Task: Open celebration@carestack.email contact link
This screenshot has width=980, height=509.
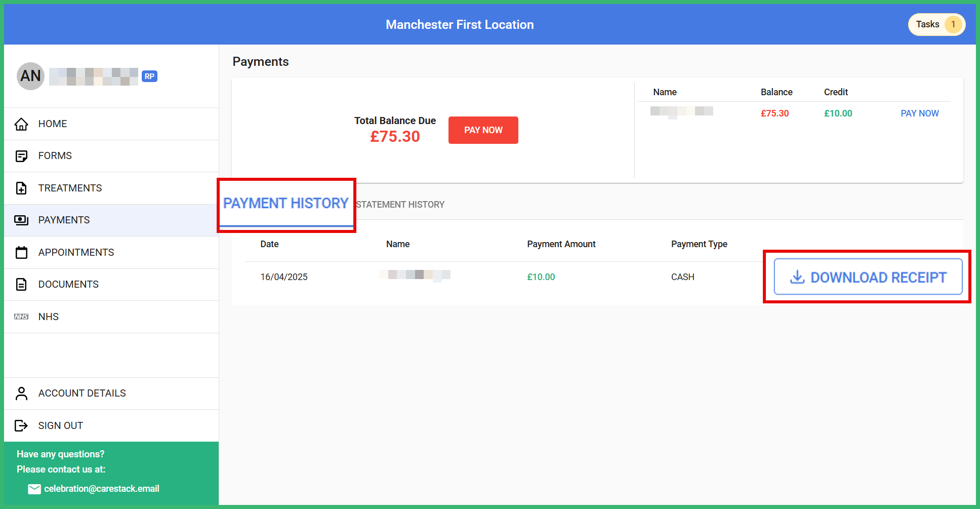Action: (101, 488)
